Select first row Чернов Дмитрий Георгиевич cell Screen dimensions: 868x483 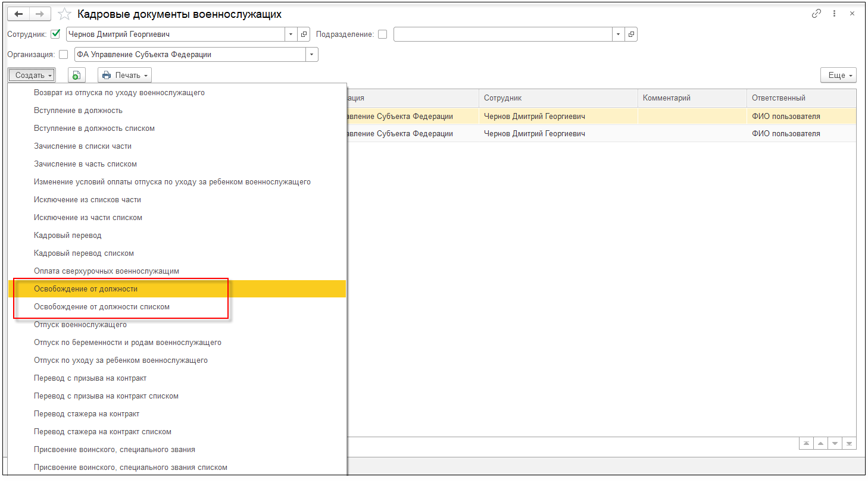(558, 116)
